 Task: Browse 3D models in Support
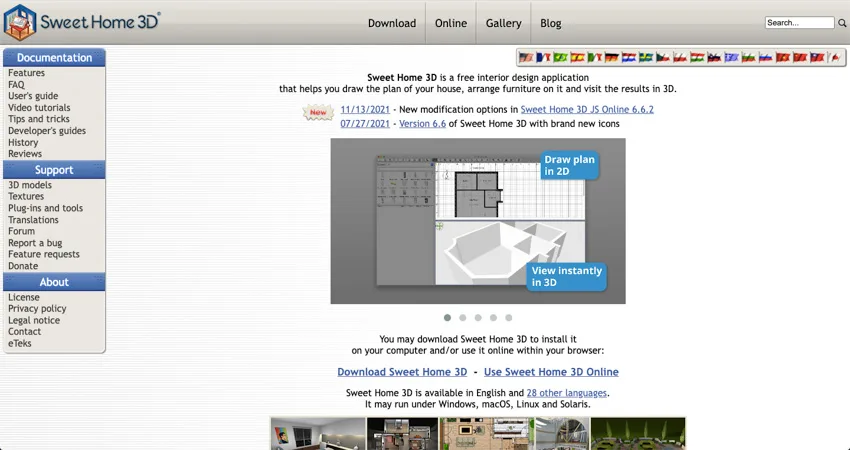[x=30, y=185]
